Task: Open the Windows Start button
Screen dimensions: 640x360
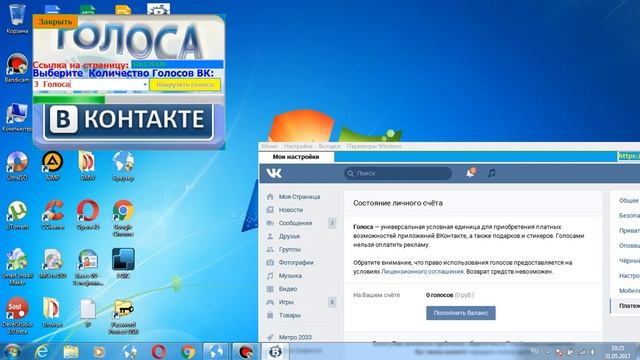Action: (12, 351)
